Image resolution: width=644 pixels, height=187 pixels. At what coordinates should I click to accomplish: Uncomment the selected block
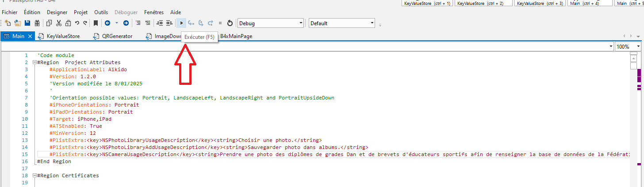148,23
